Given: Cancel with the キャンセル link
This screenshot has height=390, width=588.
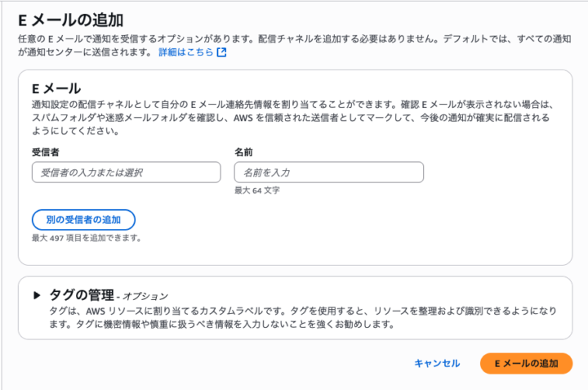Looking at the screenshot, I should pyautogui.click(x=437, y=363).
